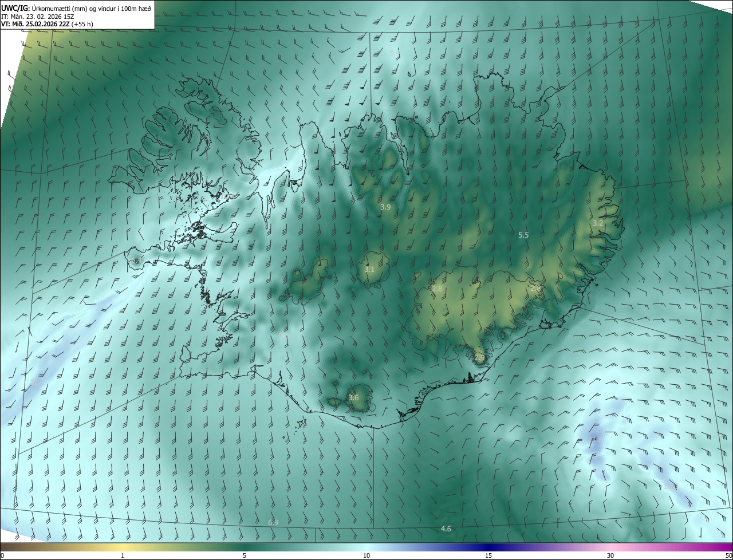Click the 6.9 value label on map

(x=273, y=522)
